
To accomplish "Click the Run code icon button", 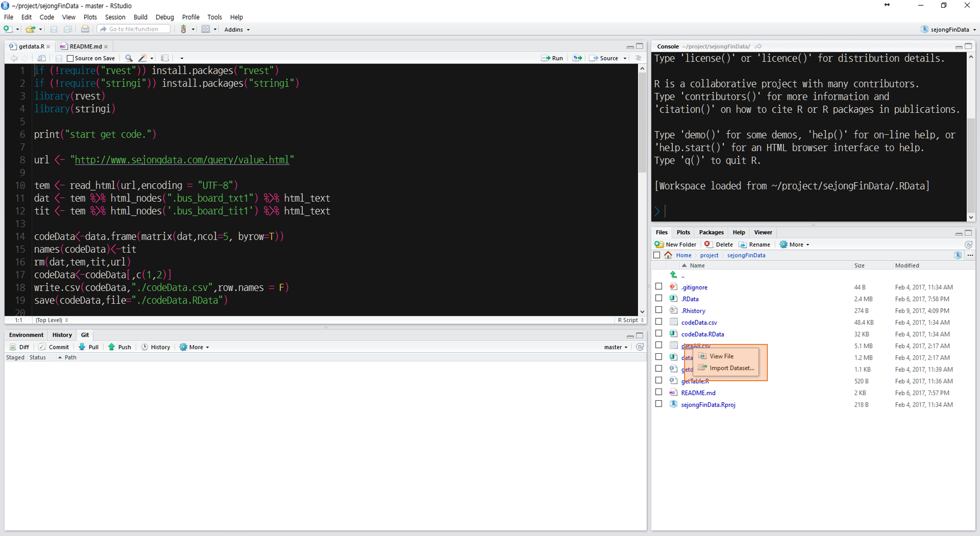I will click(552, 58).
